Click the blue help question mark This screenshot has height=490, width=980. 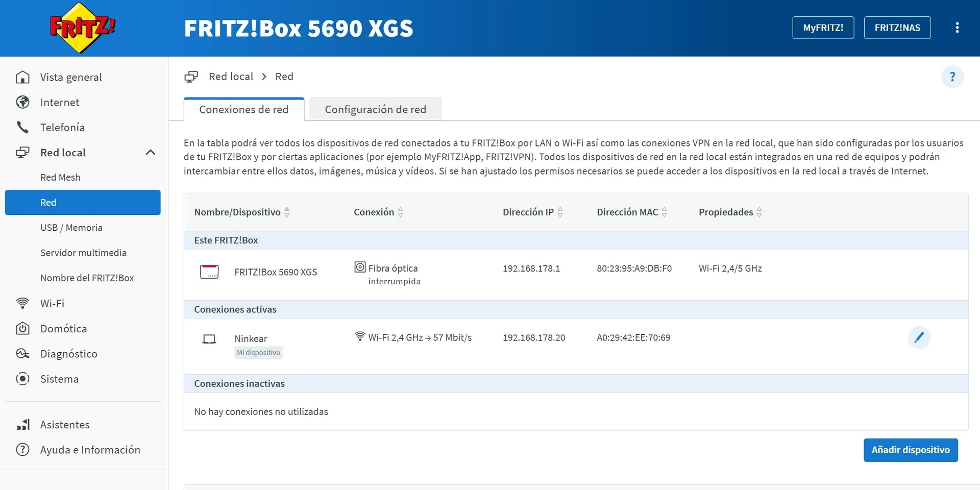point(952,77)
